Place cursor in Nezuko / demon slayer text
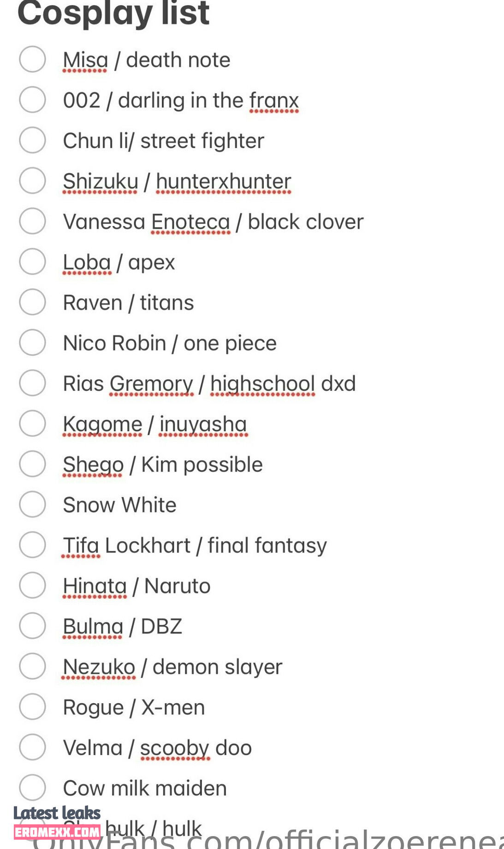This screenshot has width=504, height=849. point(172,667)
